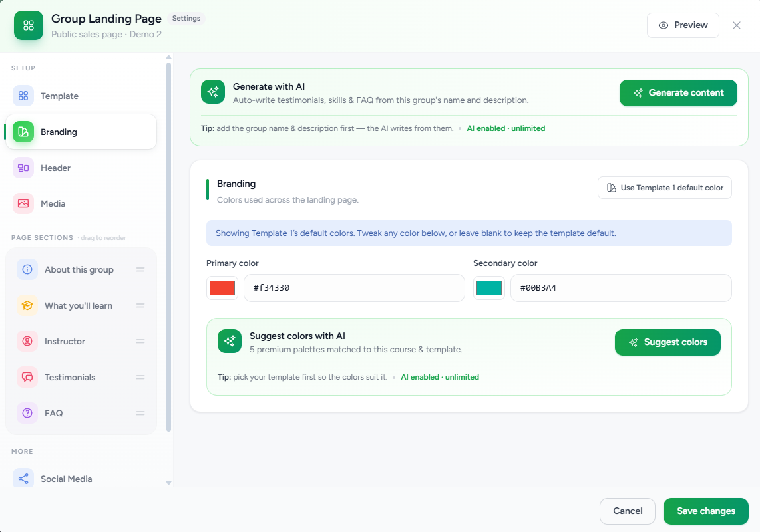Screen dimensions: 760x532
Task: Click the Branding palette sidebar icon
Action: click(23, 132)
